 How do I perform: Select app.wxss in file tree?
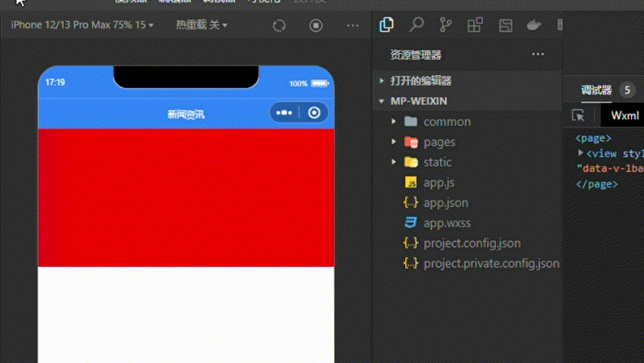click(x=447, y=223)
